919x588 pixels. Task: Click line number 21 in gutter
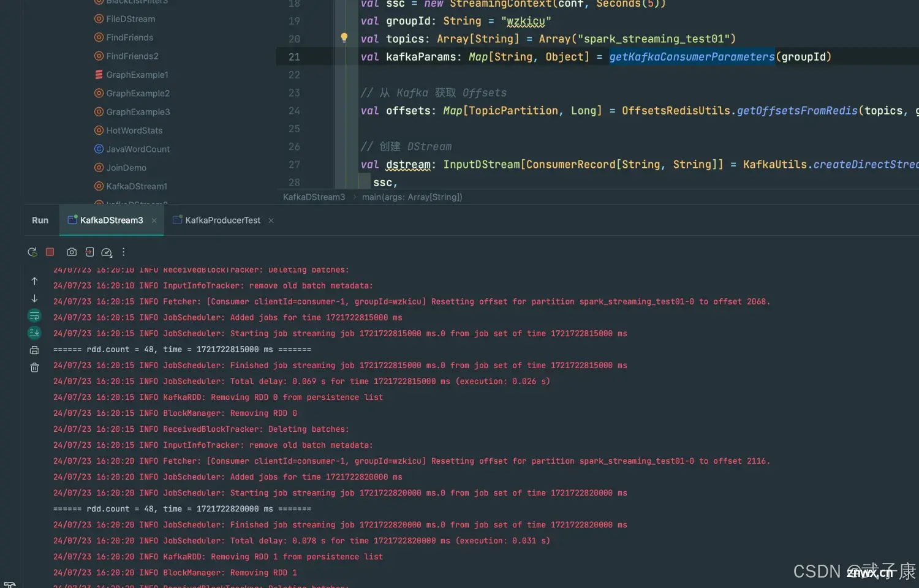pyautogui.click(x=294, y=56)
